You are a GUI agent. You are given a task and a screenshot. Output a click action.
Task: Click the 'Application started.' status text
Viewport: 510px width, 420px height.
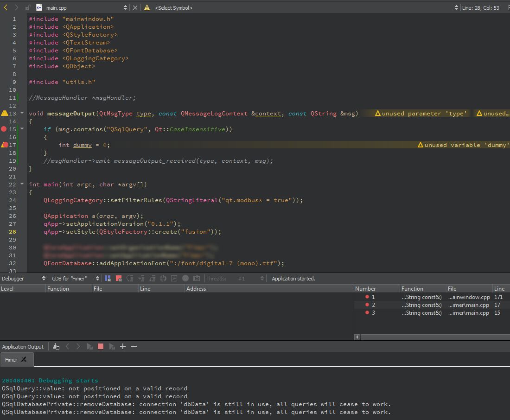293,279
